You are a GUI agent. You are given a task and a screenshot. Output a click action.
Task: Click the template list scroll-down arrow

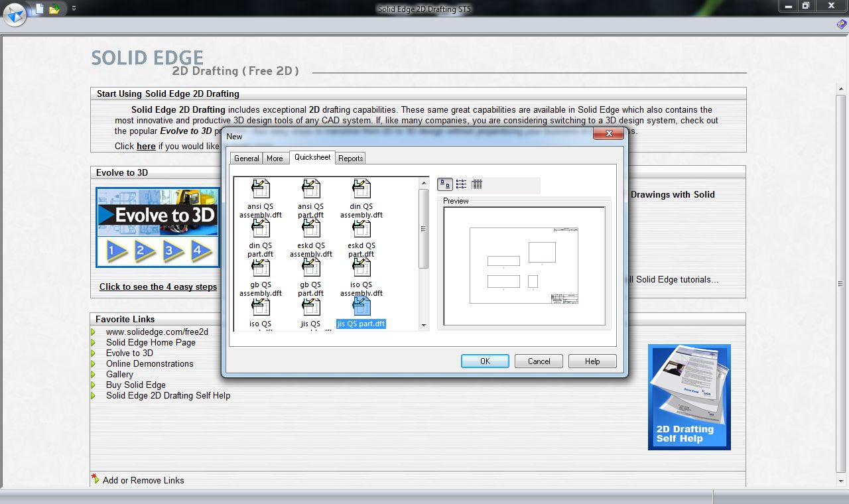click(424, 326)
